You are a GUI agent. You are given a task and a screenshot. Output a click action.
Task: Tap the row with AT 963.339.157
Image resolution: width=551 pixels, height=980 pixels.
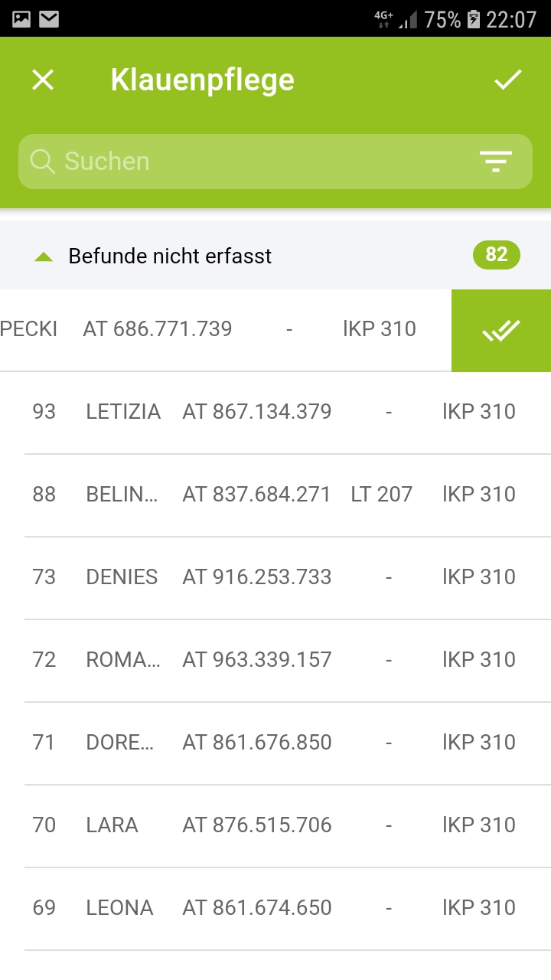click(256, 660)
